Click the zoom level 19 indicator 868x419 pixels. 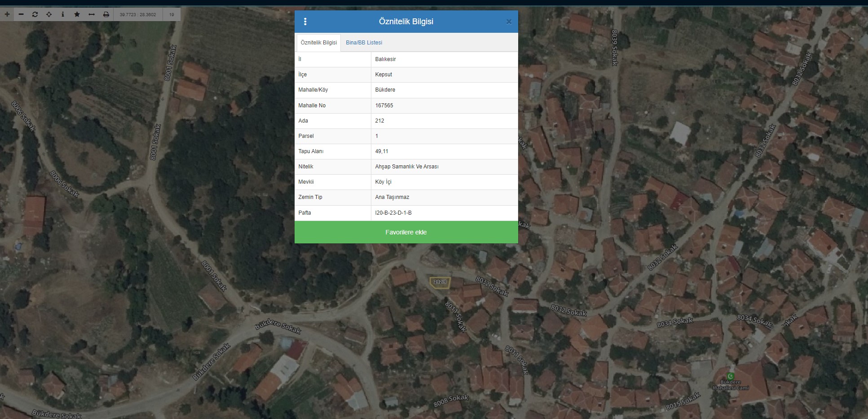tap(172, 14)
